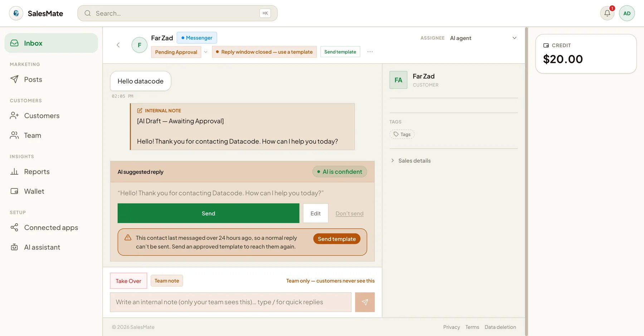644x336 pixels.
Task: Open the Privacy link
Action: (452, 327)
